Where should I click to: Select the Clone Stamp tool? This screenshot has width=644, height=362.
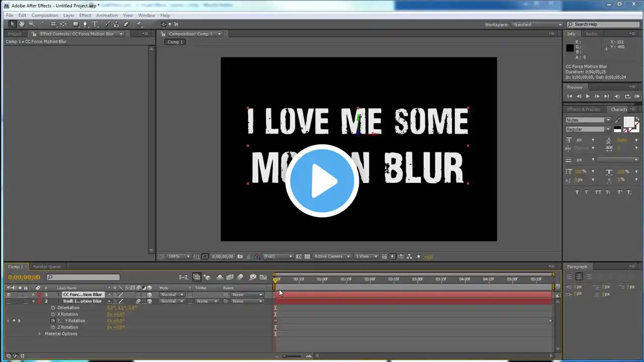117,24
